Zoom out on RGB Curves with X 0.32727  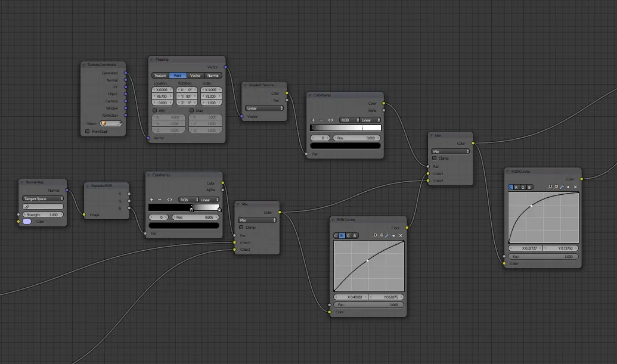556,186
